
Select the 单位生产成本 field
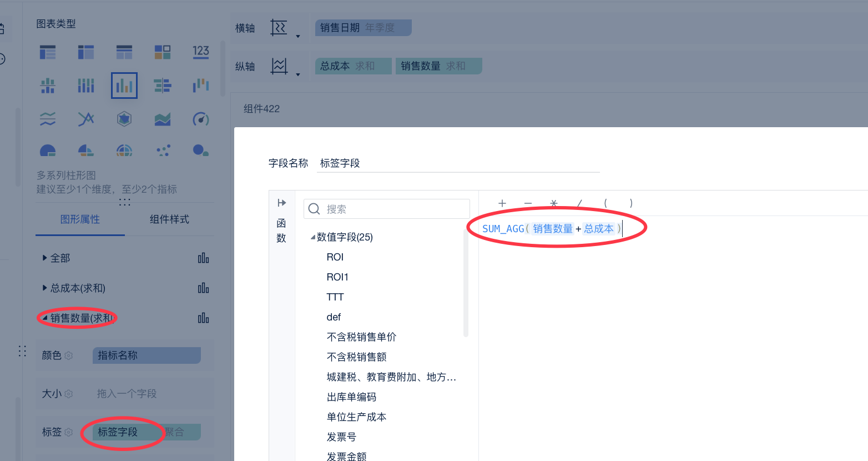click(x=356, y=417)
